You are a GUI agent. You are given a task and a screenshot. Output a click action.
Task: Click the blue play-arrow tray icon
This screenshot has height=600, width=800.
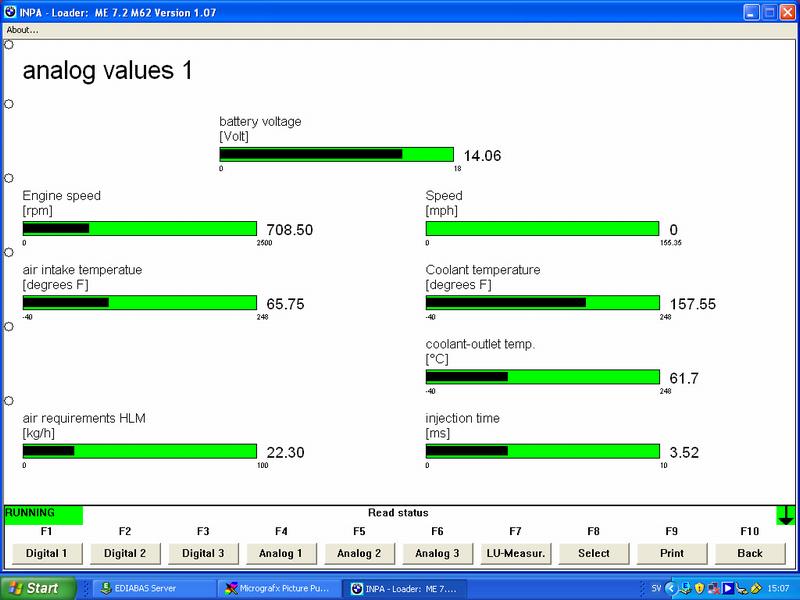729,587
